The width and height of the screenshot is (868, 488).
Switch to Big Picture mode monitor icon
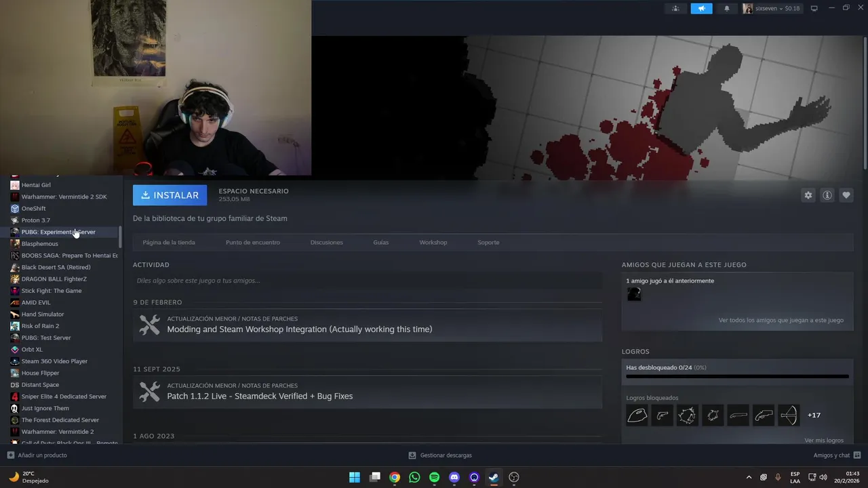pyautogui.click(x=814, y=8)
